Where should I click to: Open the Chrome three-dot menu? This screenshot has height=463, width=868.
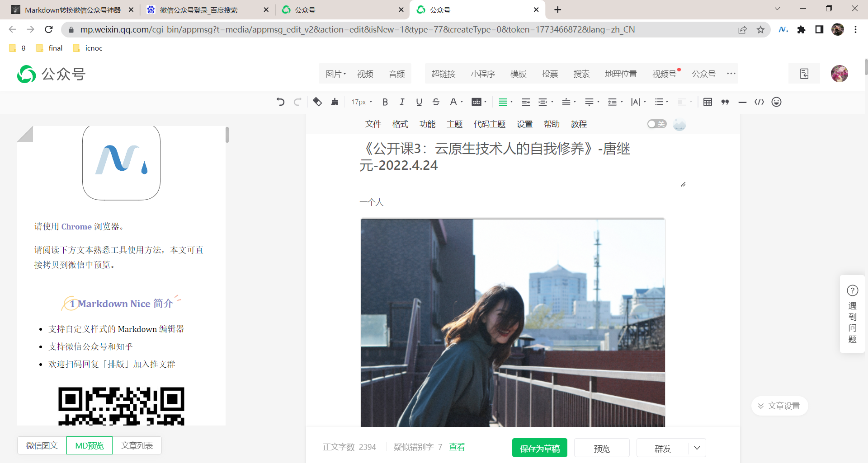pos(855,29)
